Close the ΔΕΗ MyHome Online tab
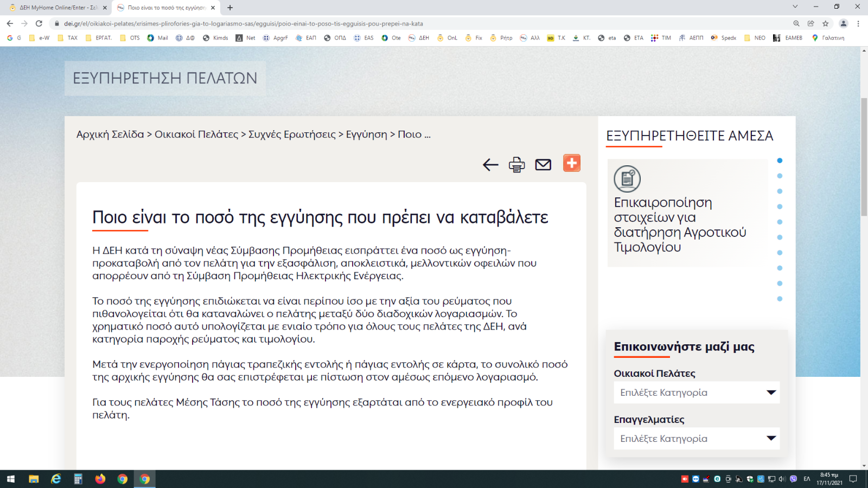This screenshot has height=488, width=868. click(105, 8)
